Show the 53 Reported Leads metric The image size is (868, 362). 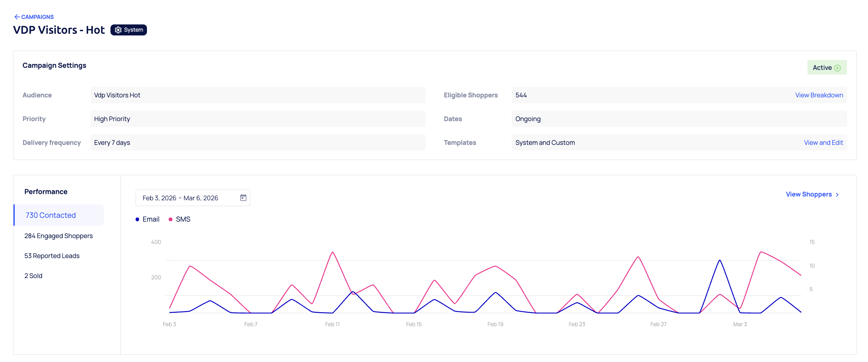[x=52, y=256]
